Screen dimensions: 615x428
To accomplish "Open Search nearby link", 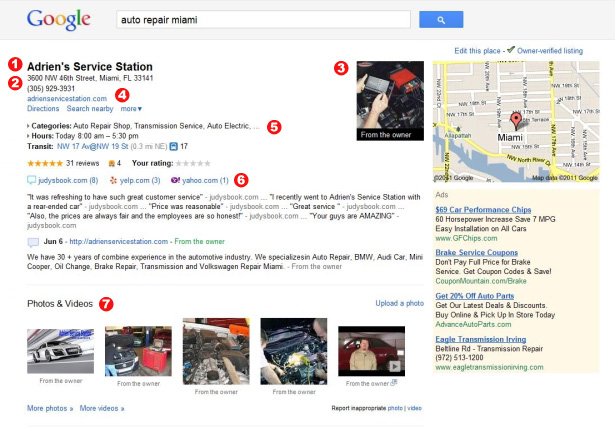I will (x=90, y=109).
